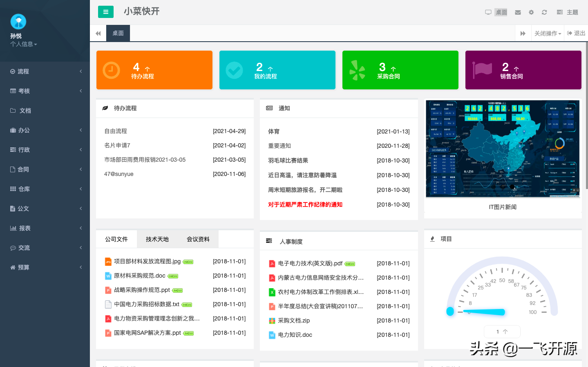
Task: Click the Word icon beside 原材料采购规范.doc
Action: click(108, 276)
